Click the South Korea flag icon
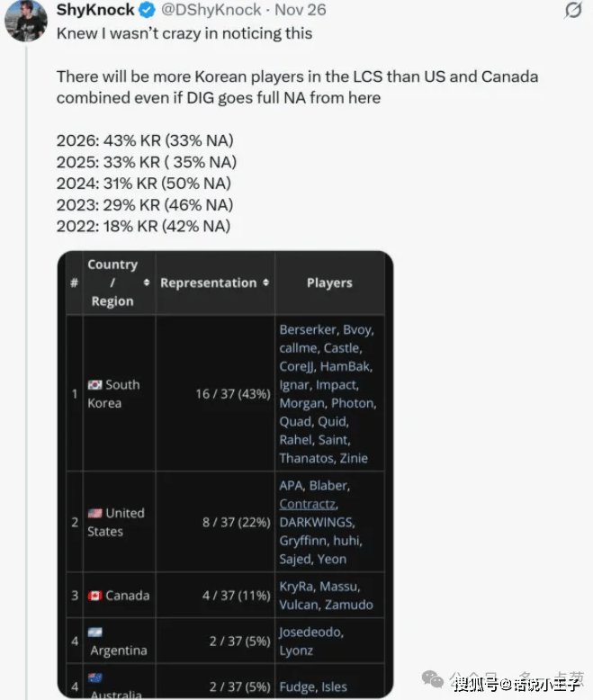Viewport: 593px width, 700px height. (x=94, y=384)
